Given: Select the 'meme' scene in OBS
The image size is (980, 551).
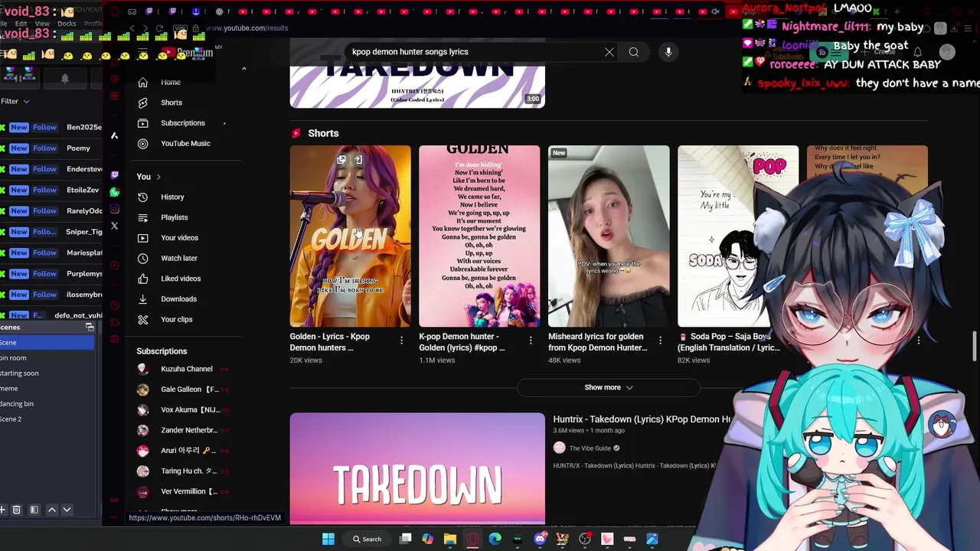Looking at the screenshot, I should pyautogui.click(x=47, y=389).
